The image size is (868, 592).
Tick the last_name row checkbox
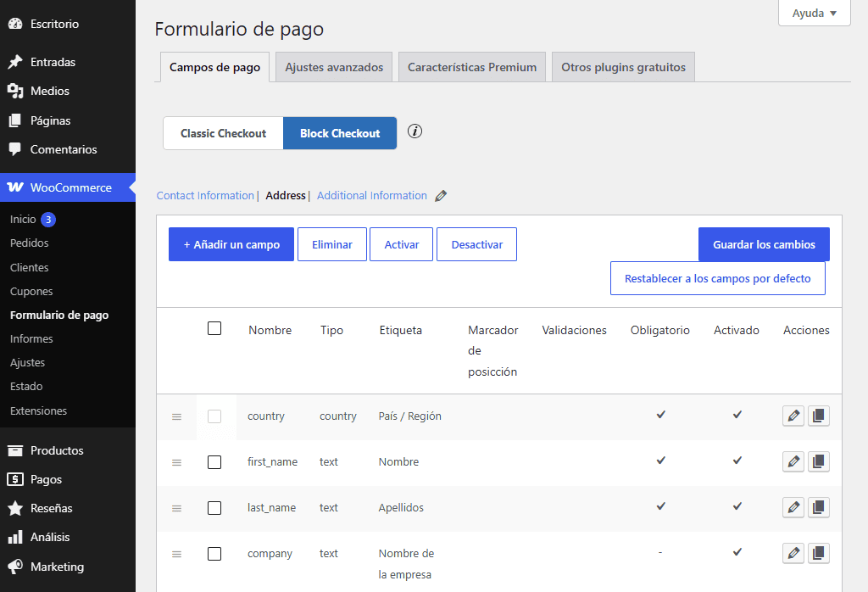click(x=214, y=508)
